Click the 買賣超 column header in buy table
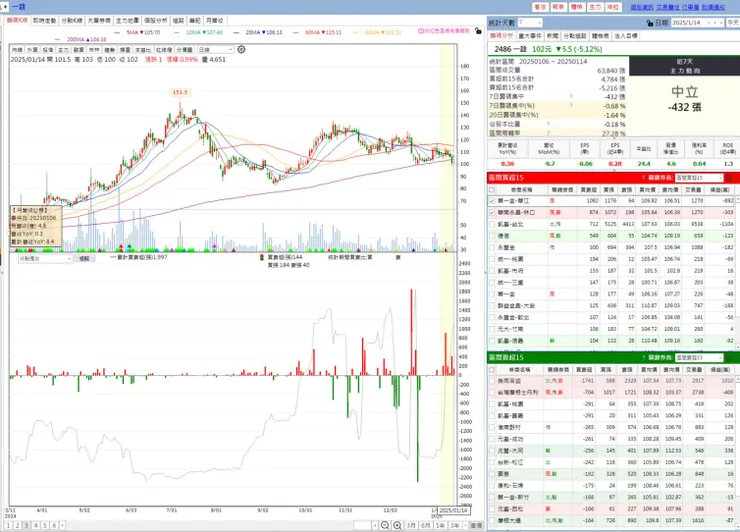The height and width of the screenshot is (532, 740). (x=589, y=190)
